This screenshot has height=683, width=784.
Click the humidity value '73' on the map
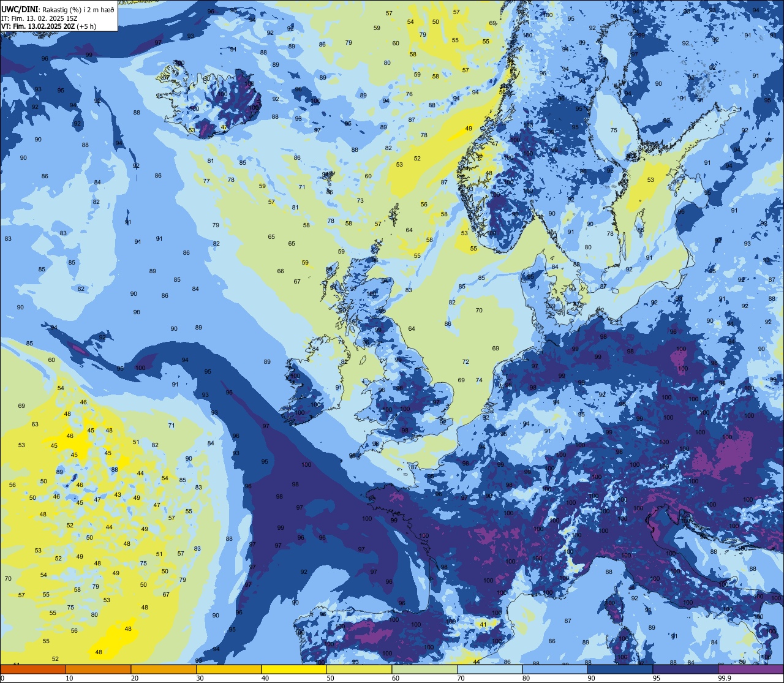click(x=360, y=201)
